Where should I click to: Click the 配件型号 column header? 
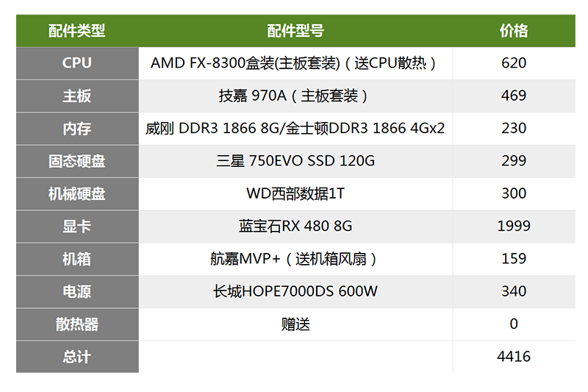click(295, 31)
